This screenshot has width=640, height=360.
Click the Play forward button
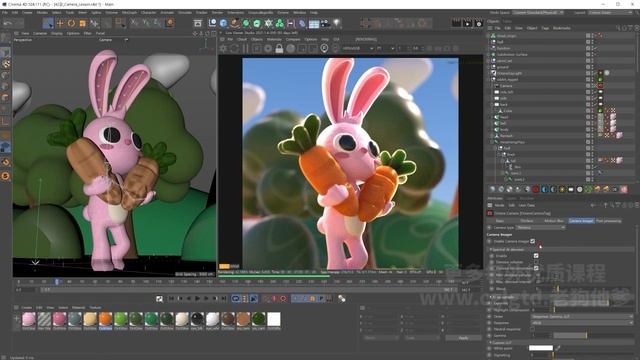(198, 299)
